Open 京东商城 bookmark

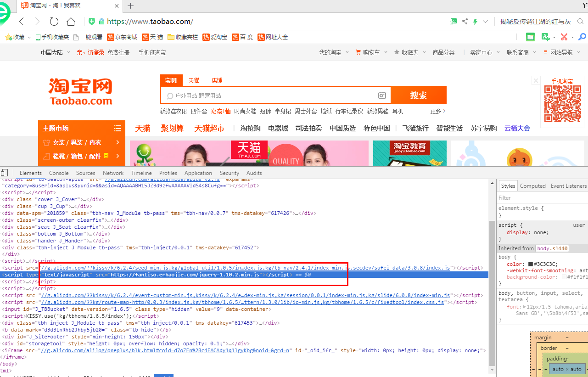point(122,37)
